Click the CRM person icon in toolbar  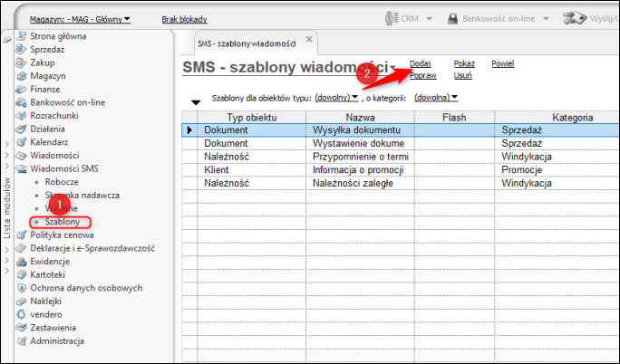pos(391,18)
